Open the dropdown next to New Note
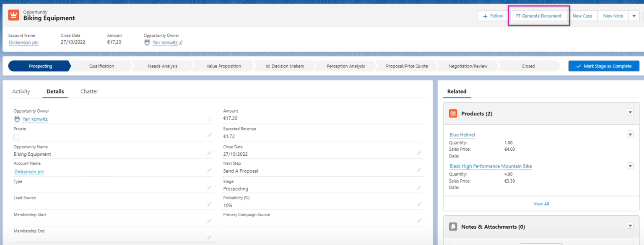This screenshot has width=644, height=245. click(x=634, y=15)
